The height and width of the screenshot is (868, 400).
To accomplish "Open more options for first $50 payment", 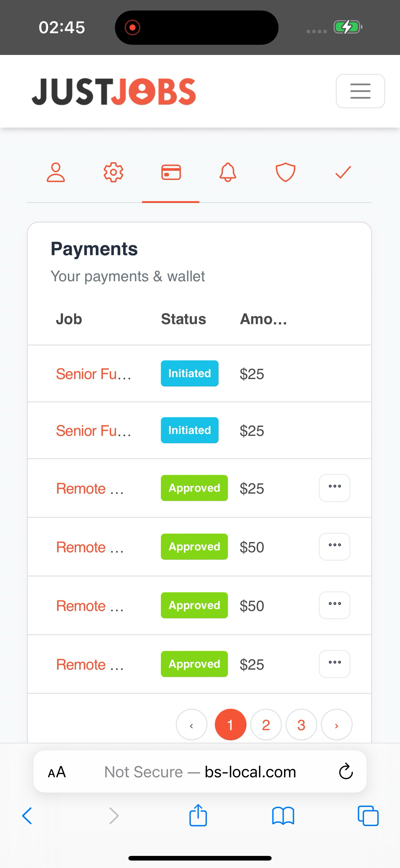I will [334, 547].
